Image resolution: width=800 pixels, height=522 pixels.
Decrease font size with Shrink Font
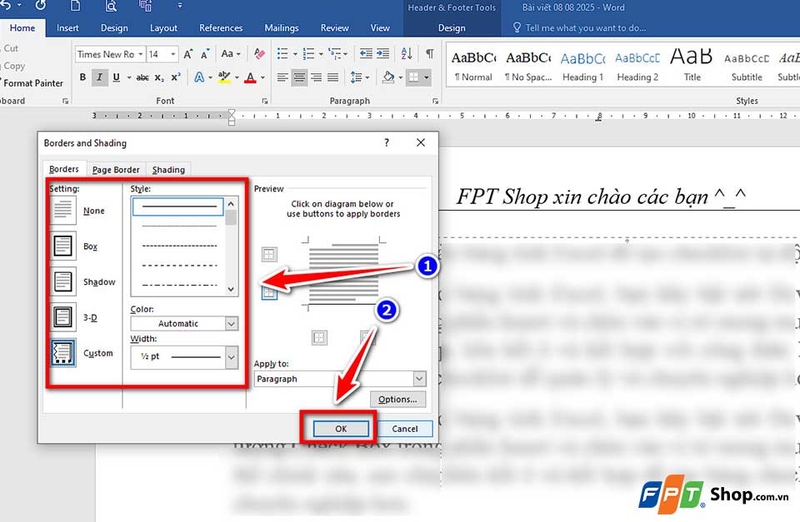pyautogui.click(x=205, y=54)
